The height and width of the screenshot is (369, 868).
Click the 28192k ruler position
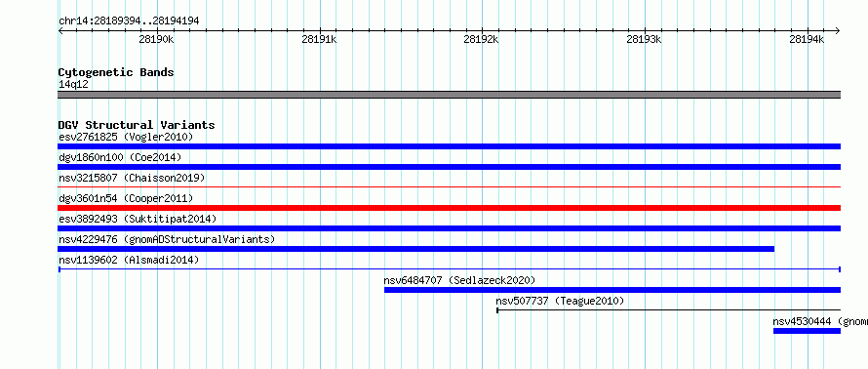pos(482,40)
